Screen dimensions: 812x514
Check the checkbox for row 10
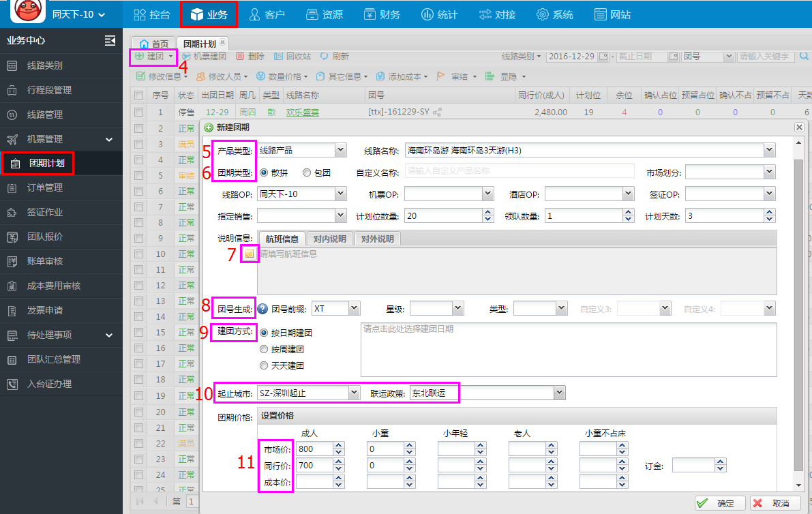(x=139, y=254)
